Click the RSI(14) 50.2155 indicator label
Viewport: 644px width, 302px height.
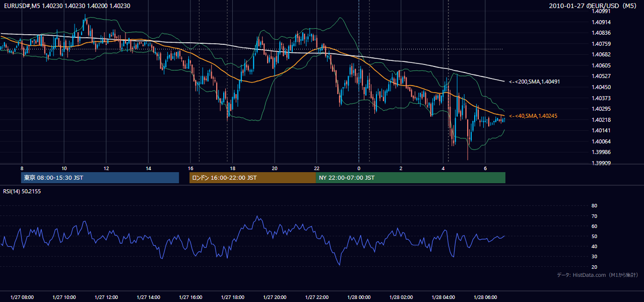click(x=22, y=191)
